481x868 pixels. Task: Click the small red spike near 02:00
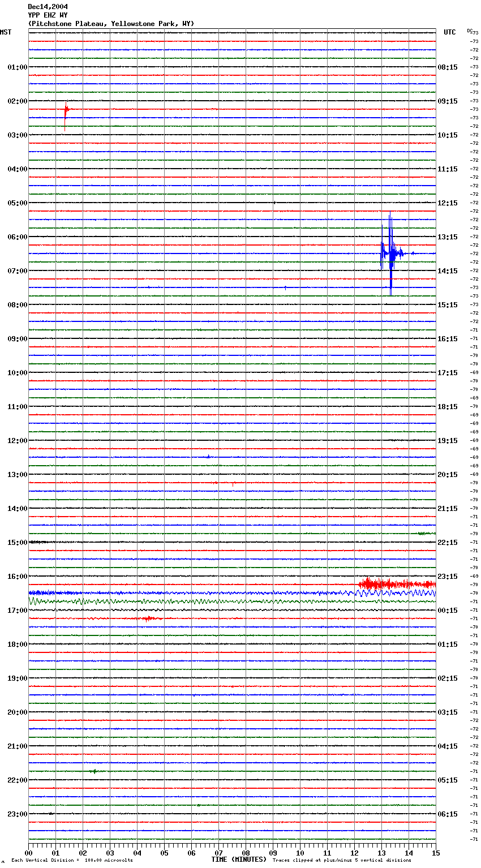(x=66, y=115)
